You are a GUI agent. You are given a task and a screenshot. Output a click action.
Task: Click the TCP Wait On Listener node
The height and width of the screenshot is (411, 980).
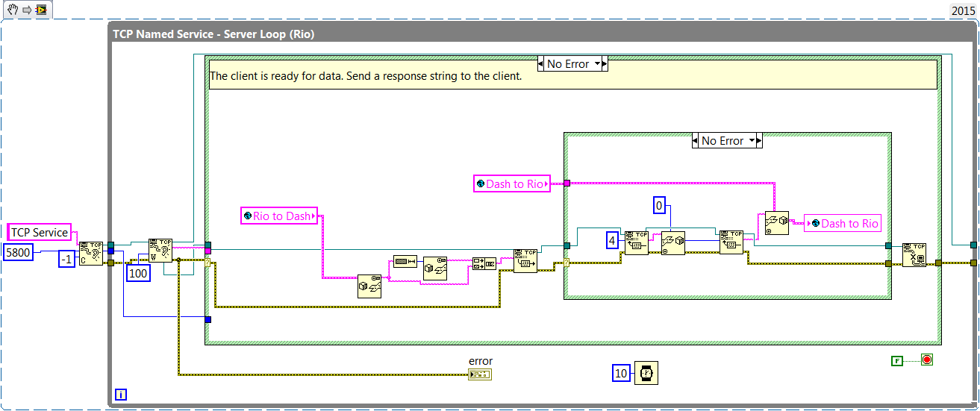[160, 250]
